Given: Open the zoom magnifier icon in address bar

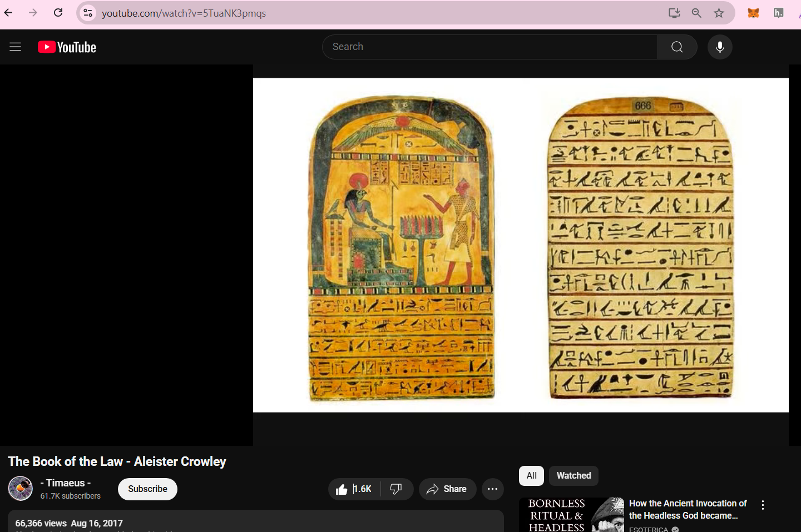Looking at the screenshot, I should pyautogui.click(x=696, y=13).
